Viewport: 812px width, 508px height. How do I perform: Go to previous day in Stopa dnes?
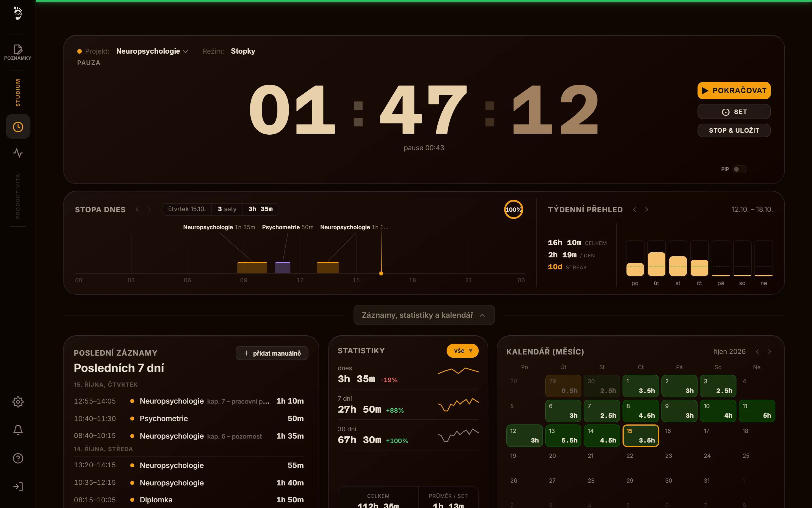pyautogui.click(x=137, y=209)
